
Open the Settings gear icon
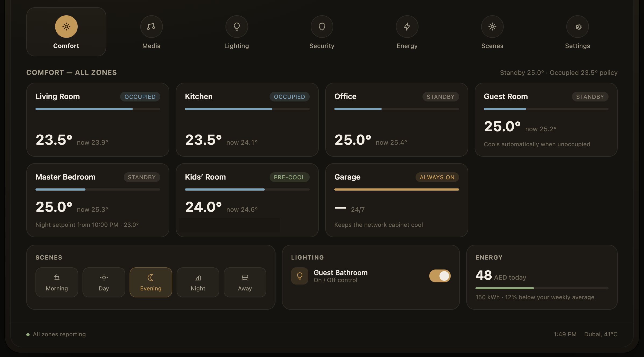click(577, 27)
